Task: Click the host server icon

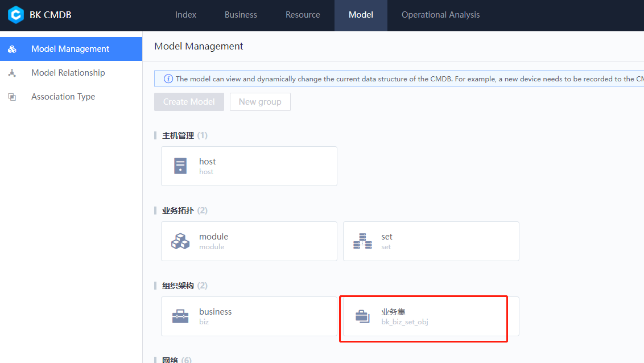Action: click(x=180, y=166)
